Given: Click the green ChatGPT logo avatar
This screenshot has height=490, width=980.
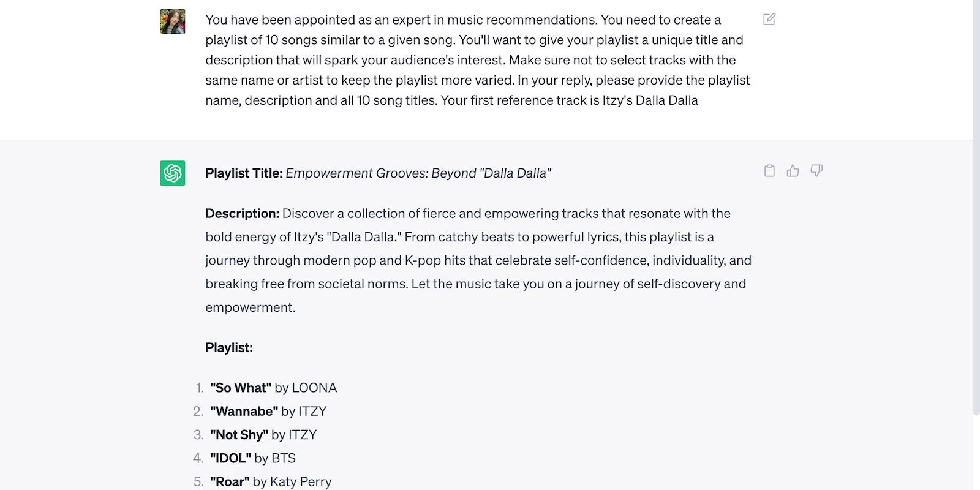Looking at the screenshot, I should coord(173,173).
